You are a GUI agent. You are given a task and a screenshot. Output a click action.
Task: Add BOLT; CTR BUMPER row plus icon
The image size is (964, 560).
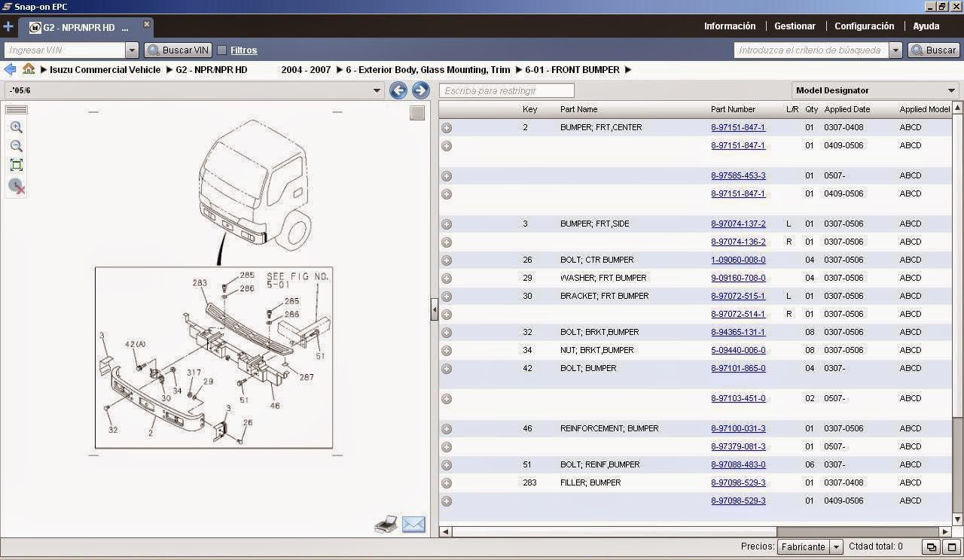447,260
